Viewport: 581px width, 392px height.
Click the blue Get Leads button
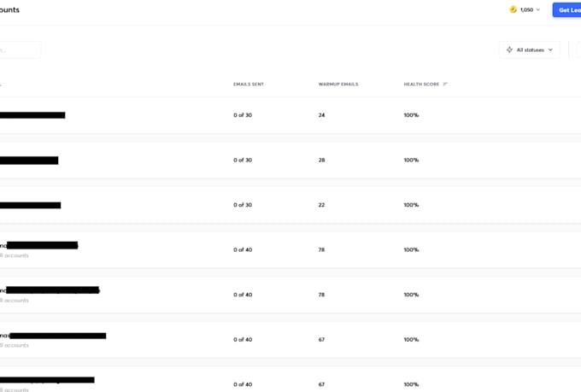(x=567, y=10)
